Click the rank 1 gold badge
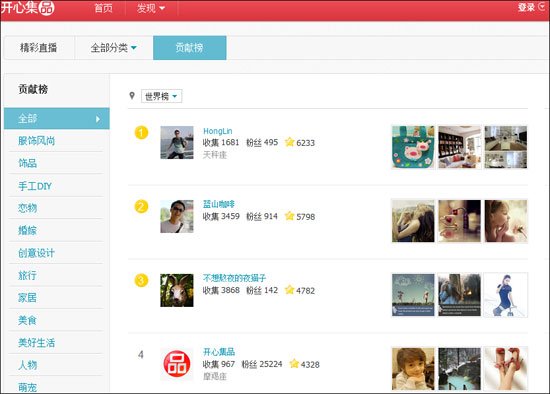The width and height of the screenshot is (550, 394). coord(141,133)
